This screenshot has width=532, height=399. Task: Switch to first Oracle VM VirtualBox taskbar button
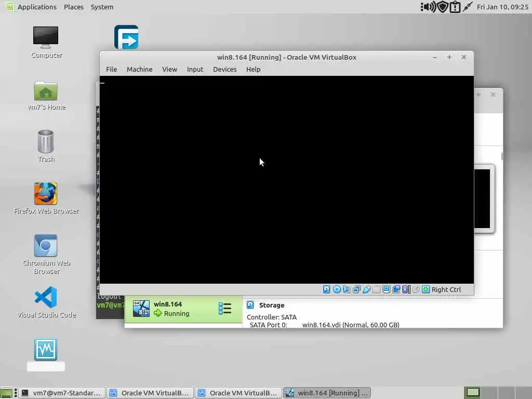(150, 393)
